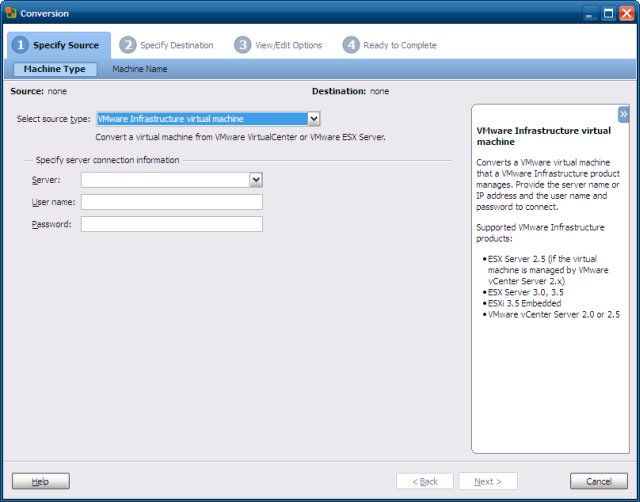Focus the Password text field
The width and height of the screenshot is (640, 502).
pyautogui.click(x=171, y=224)
